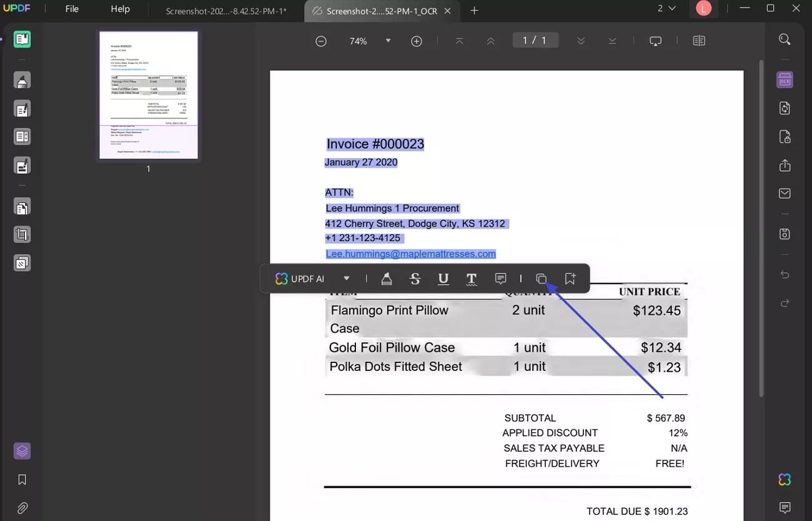Expand the UPDF AI dropdown arrow

pos(347,279)
